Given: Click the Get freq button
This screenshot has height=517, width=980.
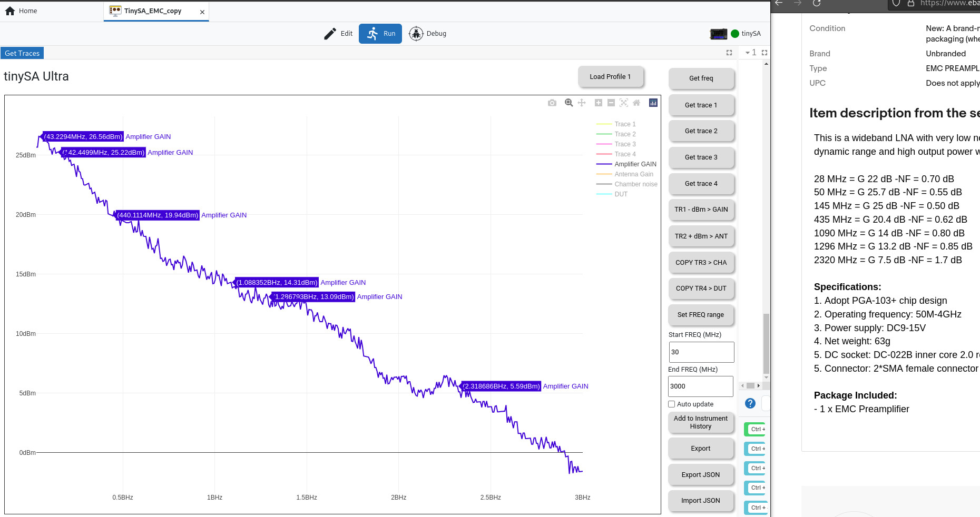Looking at the screenshot, I should [x=701, y=78].
